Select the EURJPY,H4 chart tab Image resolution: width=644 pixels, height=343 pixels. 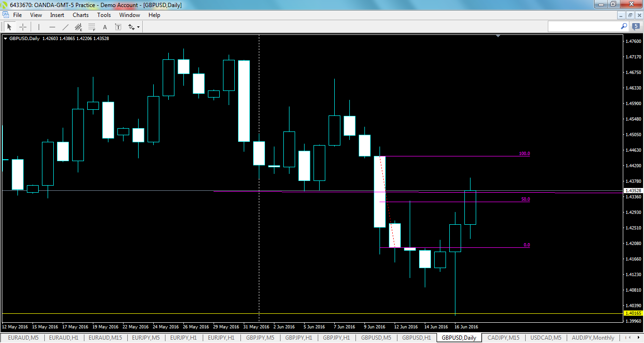pos(222,338)
